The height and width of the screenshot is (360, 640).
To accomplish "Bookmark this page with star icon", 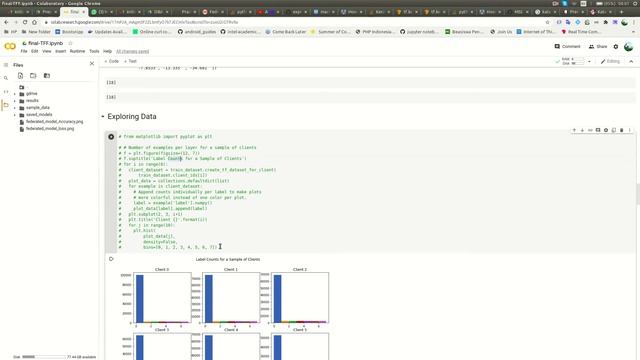I will 547,22.
